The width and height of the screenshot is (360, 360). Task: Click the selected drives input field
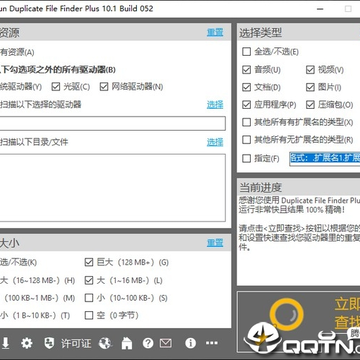coord(113,123)
